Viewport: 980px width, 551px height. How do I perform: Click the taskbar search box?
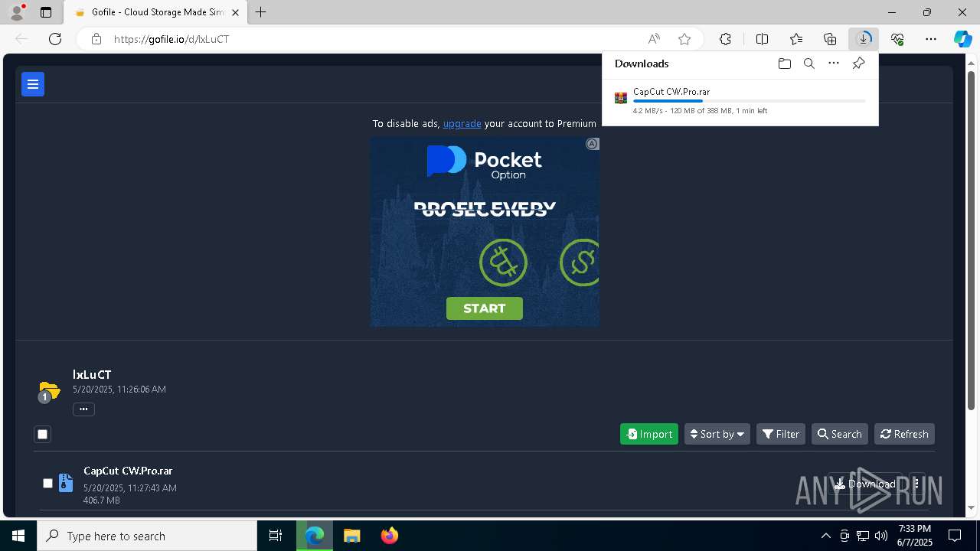tap(147, 536)
